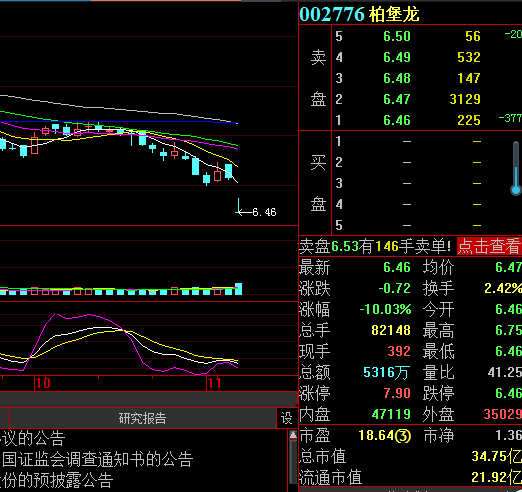The image size is (522, 492).
Task: Click the stock code 002776 柏堡龙 title
Action: pyautogui.click(x=359, y=14)
